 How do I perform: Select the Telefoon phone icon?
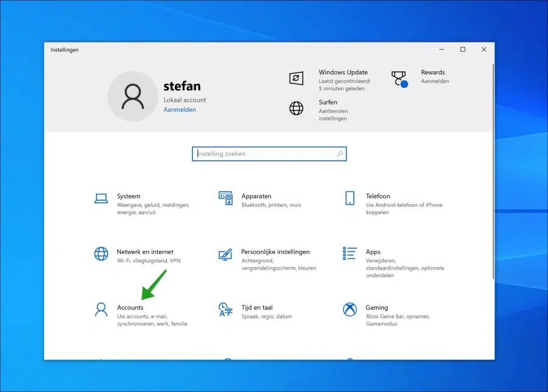(350, 198)
